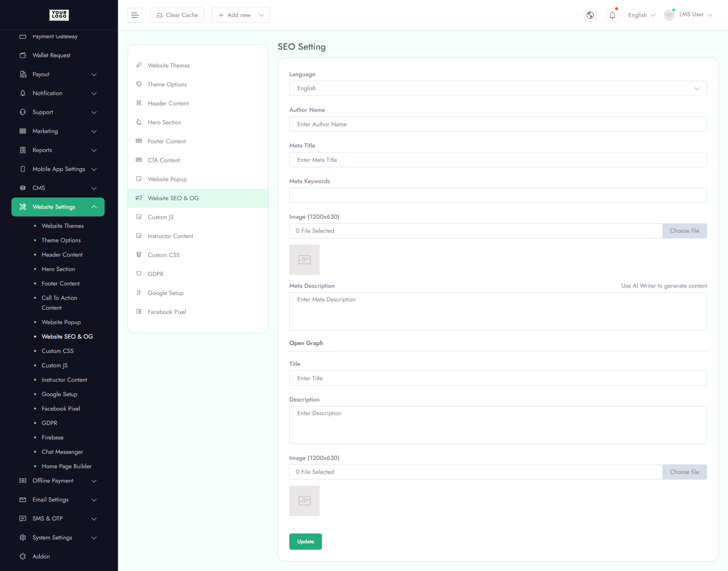
Task: Click the Marketing grid icon
Action: [x=23, y=131]
